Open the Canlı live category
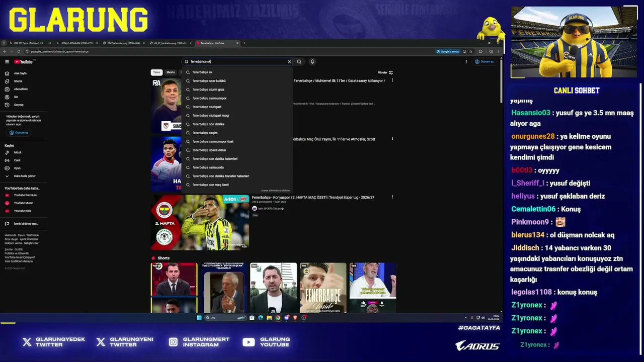 [x=17, y=160]
